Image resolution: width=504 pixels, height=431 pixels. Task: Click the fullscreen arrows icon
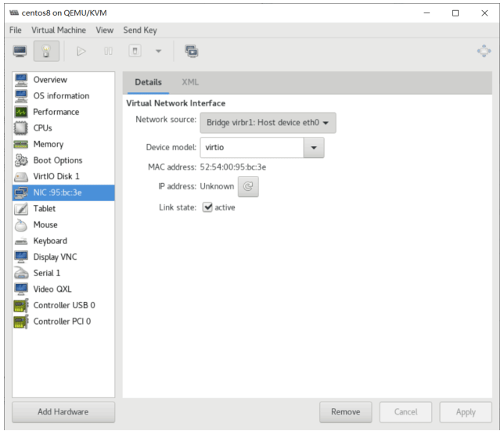484,52
